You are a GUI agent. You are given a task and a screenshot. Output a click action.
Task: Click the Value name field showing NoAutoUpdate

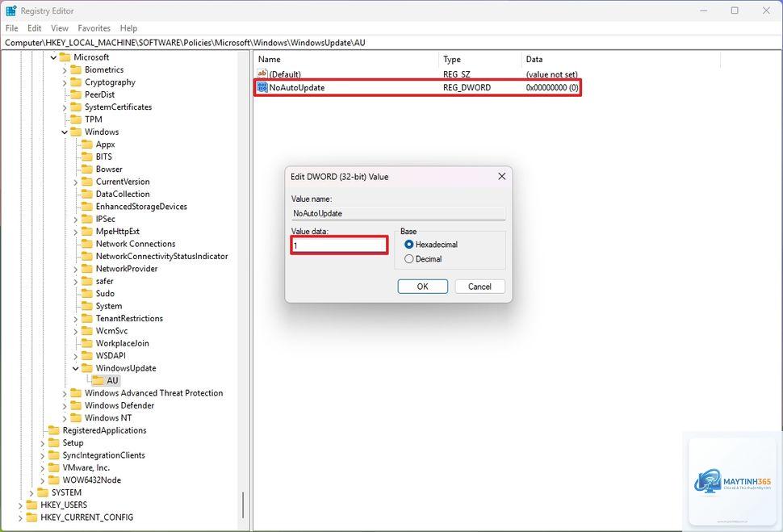[399, 213]
